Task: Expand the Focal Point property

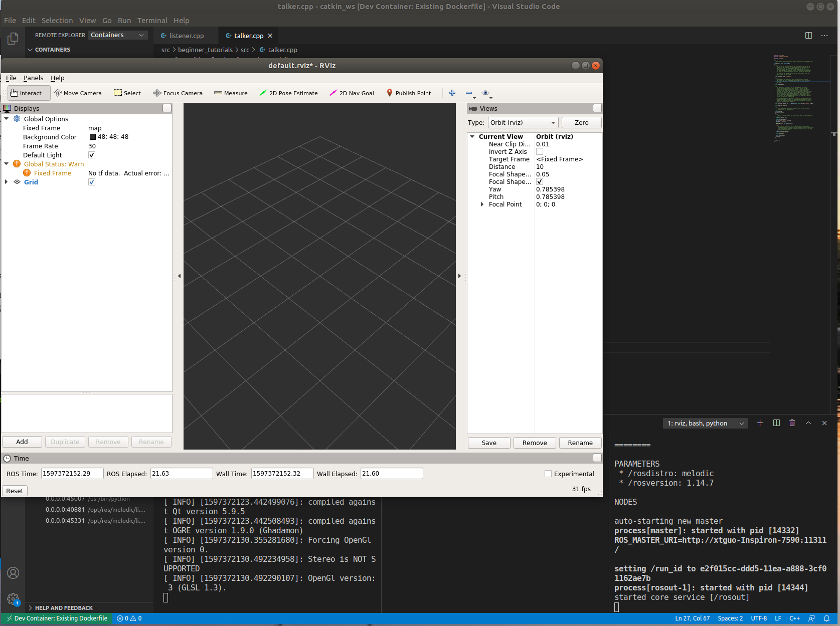Action: coord(482,204)
